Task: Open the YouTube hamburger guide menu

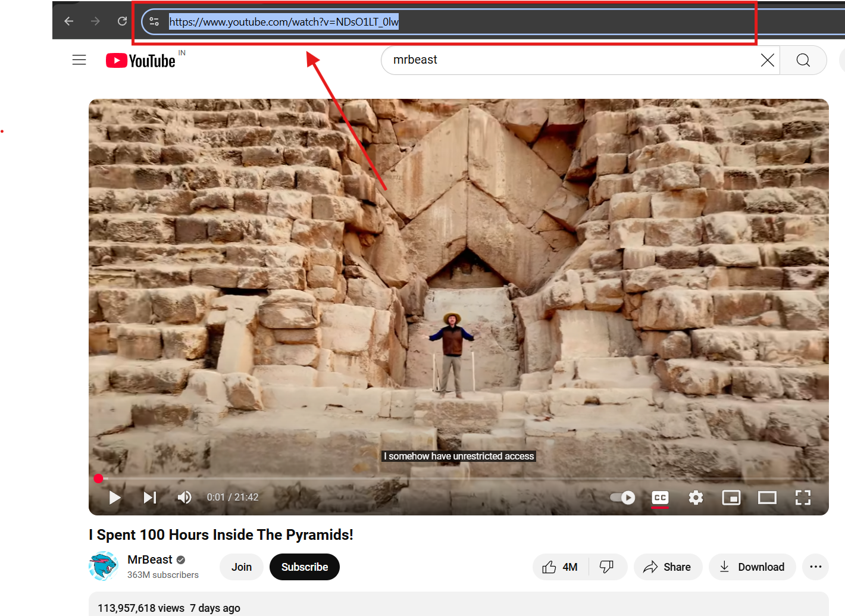Action: [79, 60]
